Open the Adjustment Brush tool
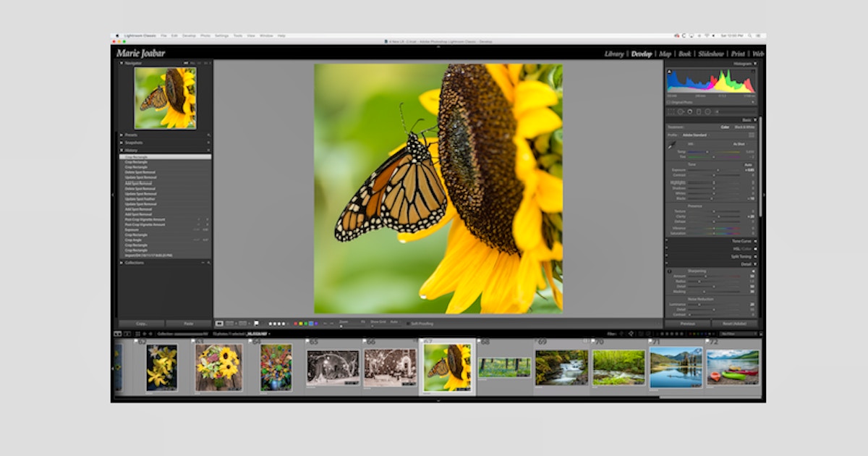Viewport: 868px width, 456px height. (718, 111)
